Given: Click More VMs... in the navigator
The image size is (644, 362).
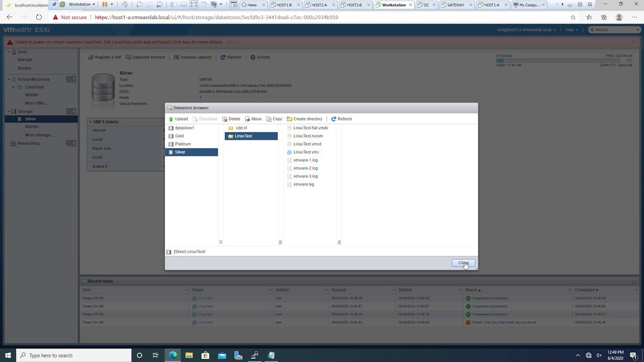Looking at the screenshot, I should point(36,103).
